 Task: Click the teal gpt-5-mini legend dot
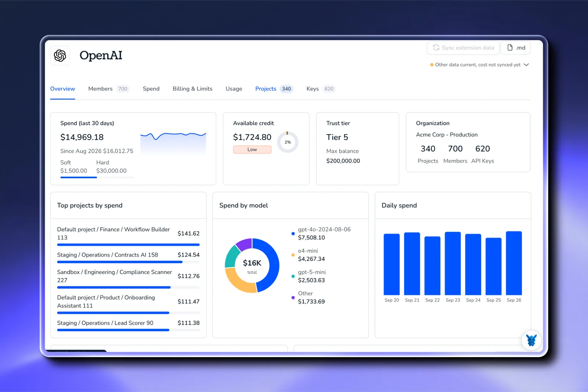point(293,276)
